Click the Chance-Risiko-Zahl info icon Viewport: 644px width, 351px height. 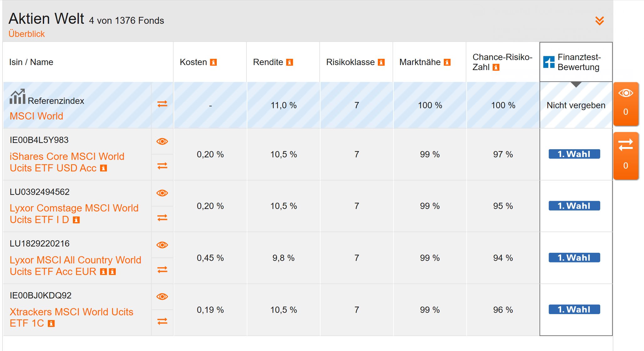[496, 67]
